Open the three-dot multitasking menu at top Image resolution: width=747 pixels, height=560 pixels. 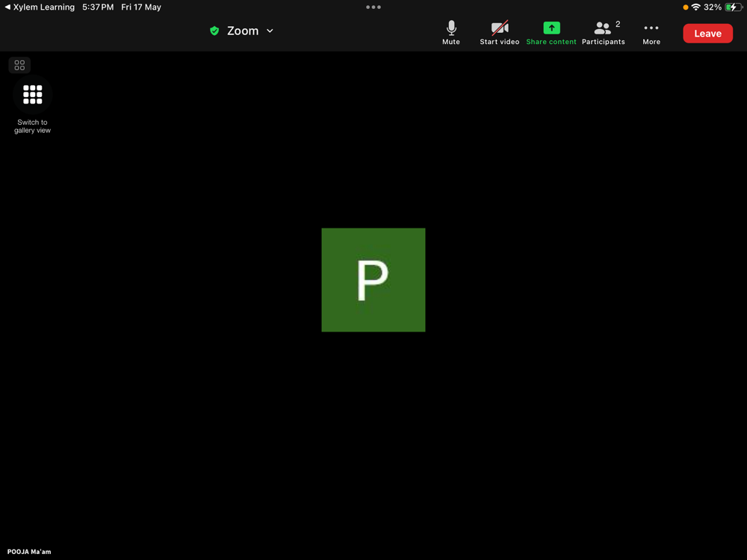click(373, 7)
